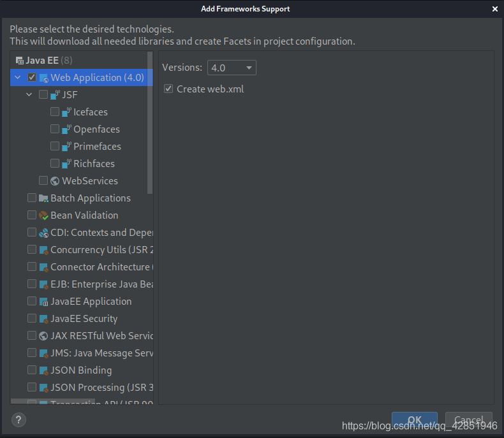Screen dimensions: 504x438
Task: Click the Primefaces library icon
Action: 66,147
